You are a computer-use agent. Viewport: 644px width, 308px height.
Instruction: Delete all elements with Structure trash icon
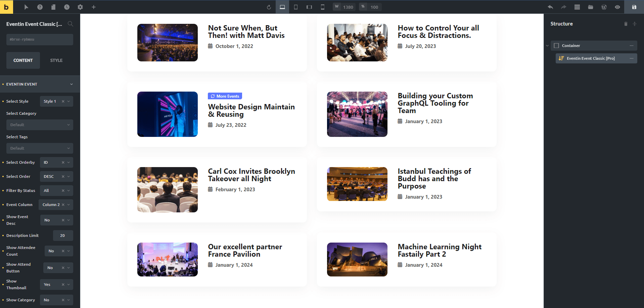626,24
